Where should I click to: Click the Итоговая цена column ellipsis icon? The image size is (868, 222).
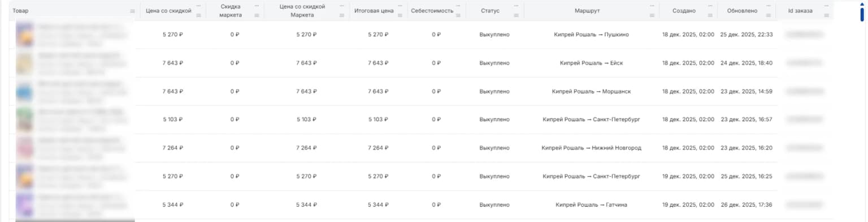[x=400, y=6]
